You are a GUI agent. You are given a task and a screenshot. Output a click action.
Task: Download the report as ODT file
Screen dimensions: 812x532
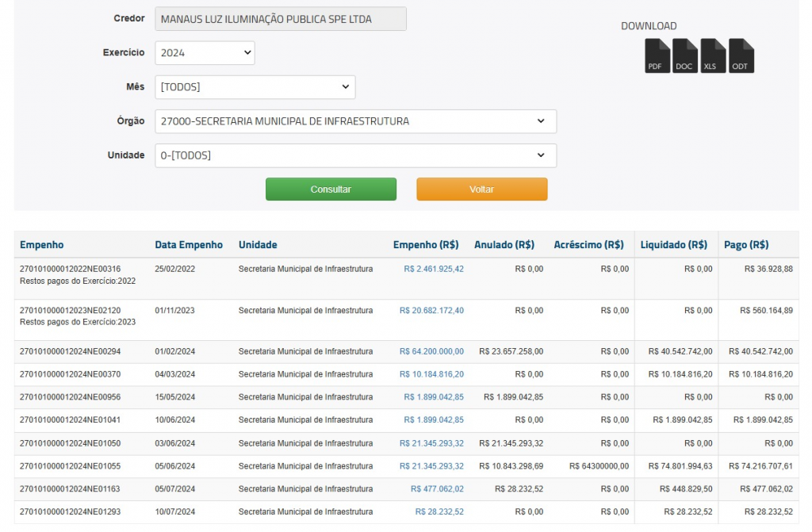pyautogui.click(x=741, y=56)
